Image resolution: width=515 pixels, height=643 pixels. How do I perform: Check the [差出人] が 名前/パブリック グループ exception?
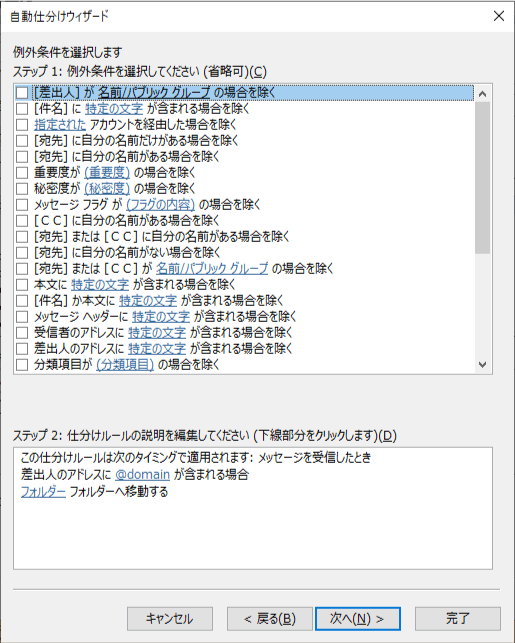click(22, 93)
